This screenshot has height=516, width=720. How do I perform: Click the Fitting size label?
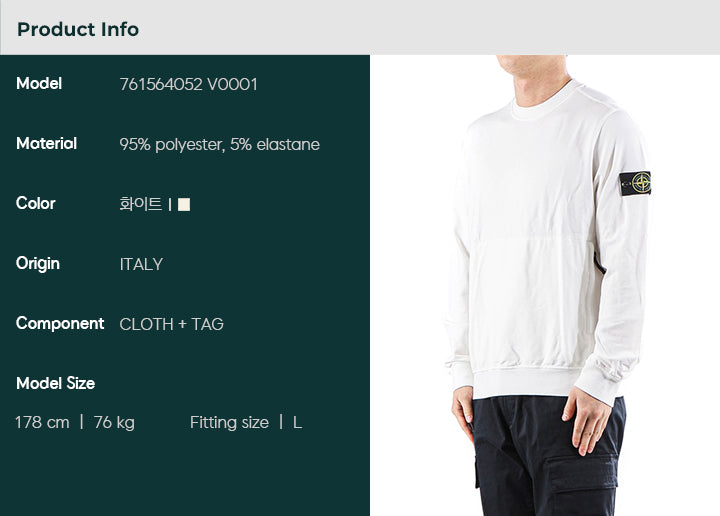pyautogui.click(x=229, y=422)
